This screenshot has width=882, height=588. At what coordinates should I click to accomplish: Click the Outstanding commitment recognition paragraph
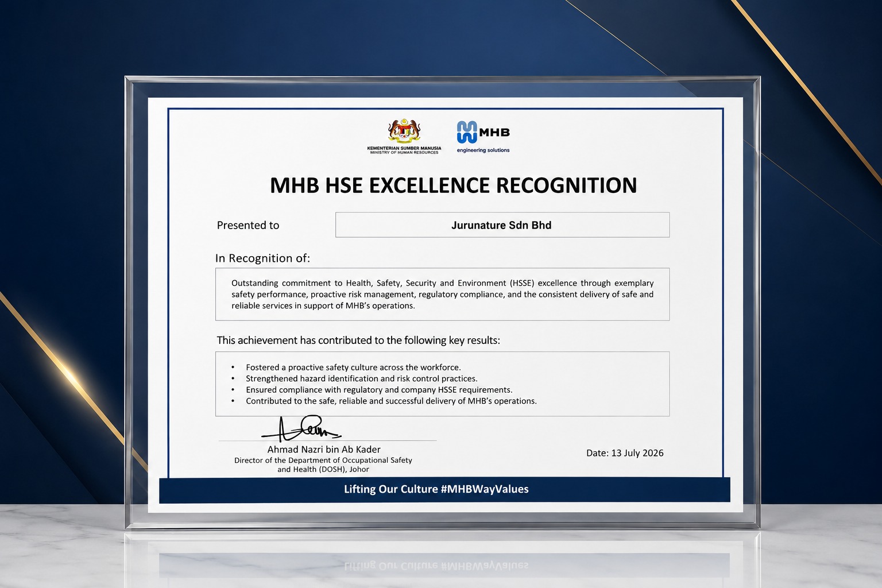coord(442,294)
